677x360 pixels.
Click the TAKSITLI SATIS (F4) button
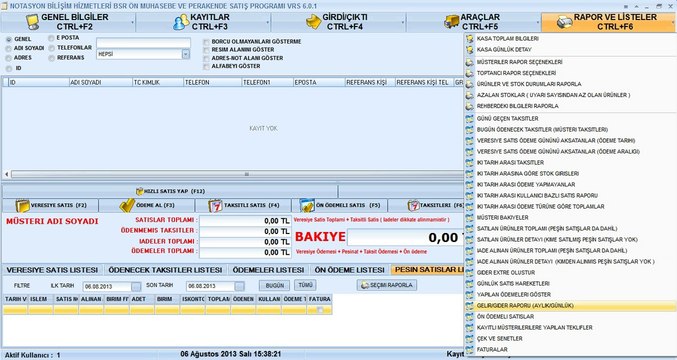(x=244, y=205)
